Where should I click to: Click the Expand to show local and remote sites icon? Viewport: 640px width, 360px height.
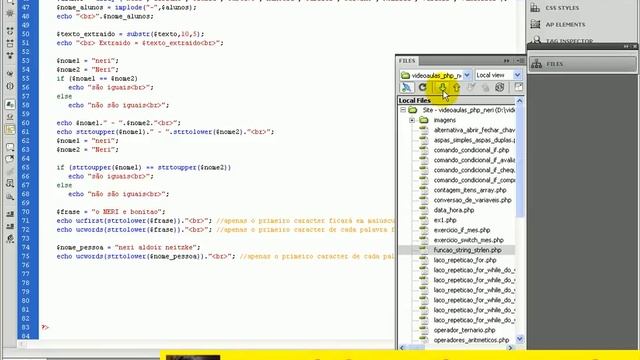518,87
